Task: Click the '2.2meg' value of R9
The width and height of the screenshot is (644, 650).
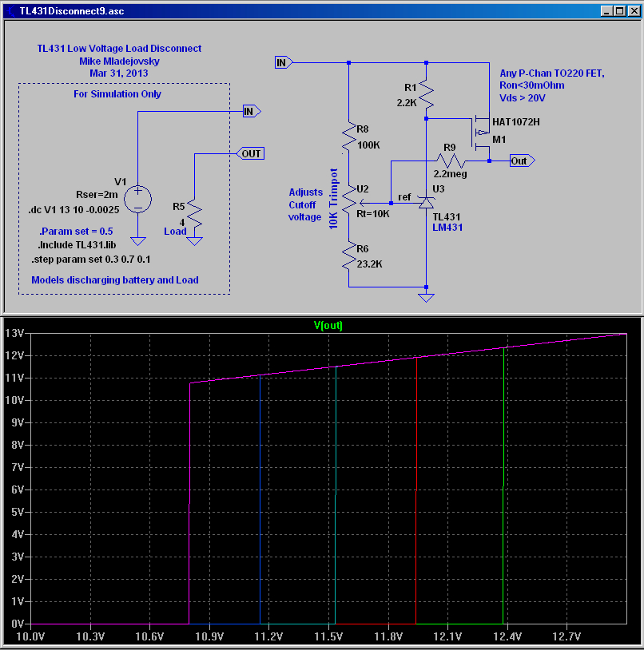Action: (x=450, y=174)
